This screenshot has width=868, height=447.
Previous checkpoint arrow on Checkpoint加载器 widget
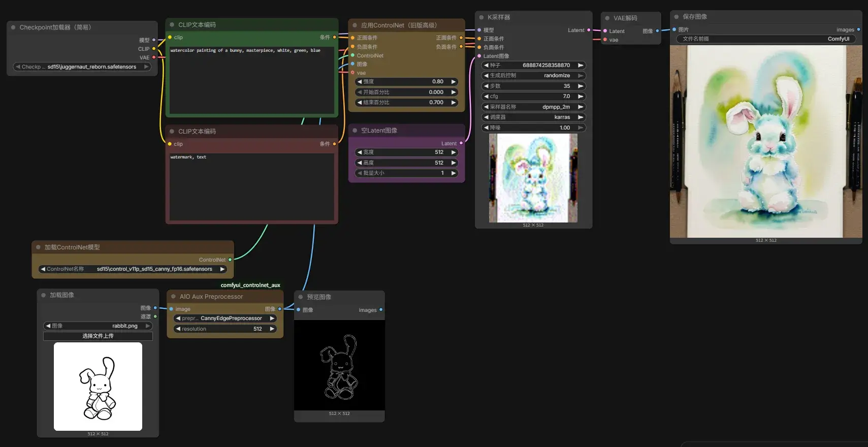point(18,67)
